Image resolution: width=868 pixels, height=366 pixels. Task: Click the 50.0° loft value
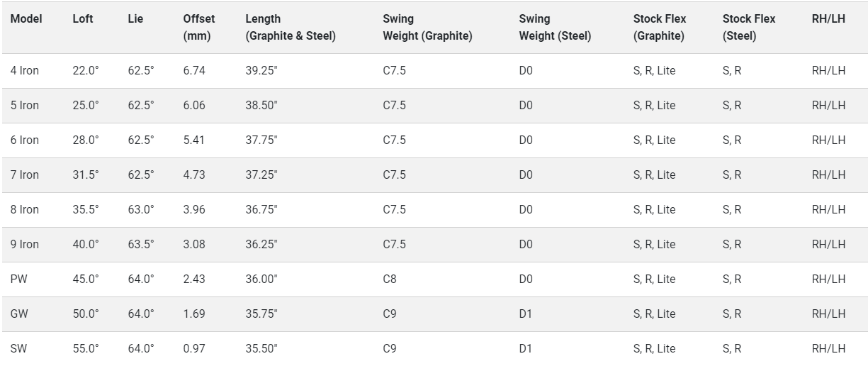pyautogui.click(x=86, y=314)
